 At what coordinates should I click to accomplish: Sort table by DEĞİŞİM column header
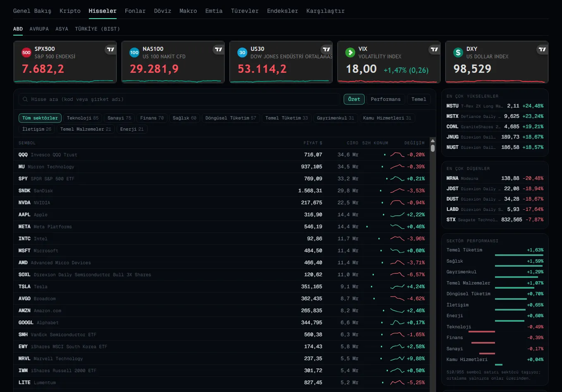coord(414,143)
